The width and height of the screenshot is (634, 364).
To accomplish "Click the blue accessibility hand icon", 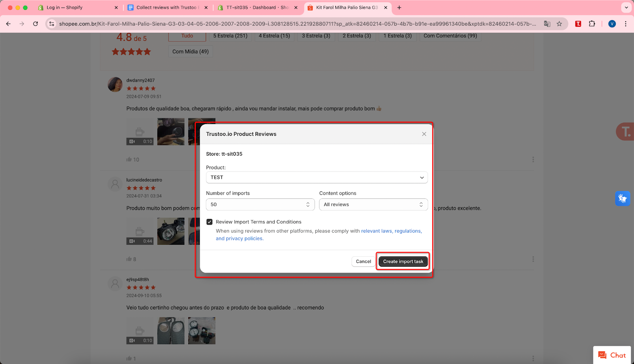I will pos(623,198).
